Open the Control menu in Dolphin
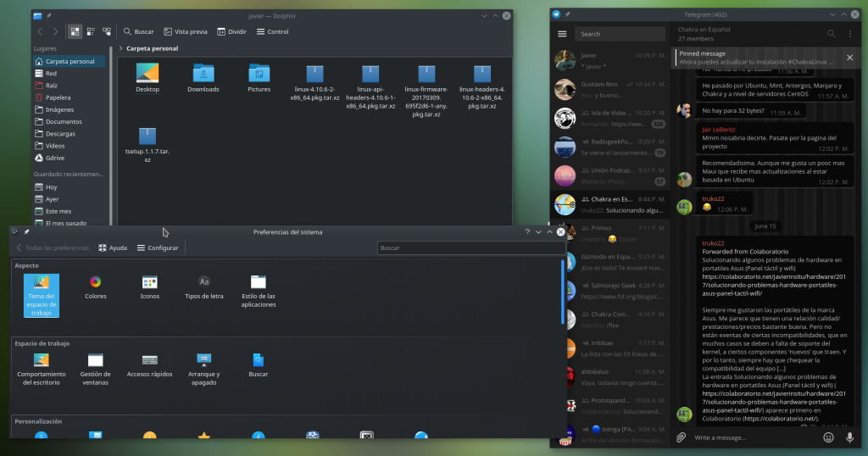This screenshot has height=456, width=868. point(272,31)
